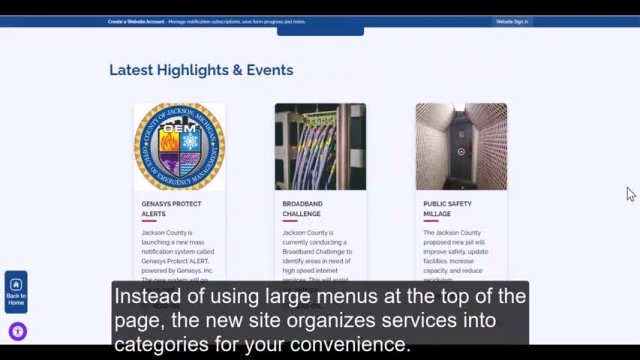Click the blue tab under the top bar
This screenshot has width=640, height=360.
click(320, 31)
